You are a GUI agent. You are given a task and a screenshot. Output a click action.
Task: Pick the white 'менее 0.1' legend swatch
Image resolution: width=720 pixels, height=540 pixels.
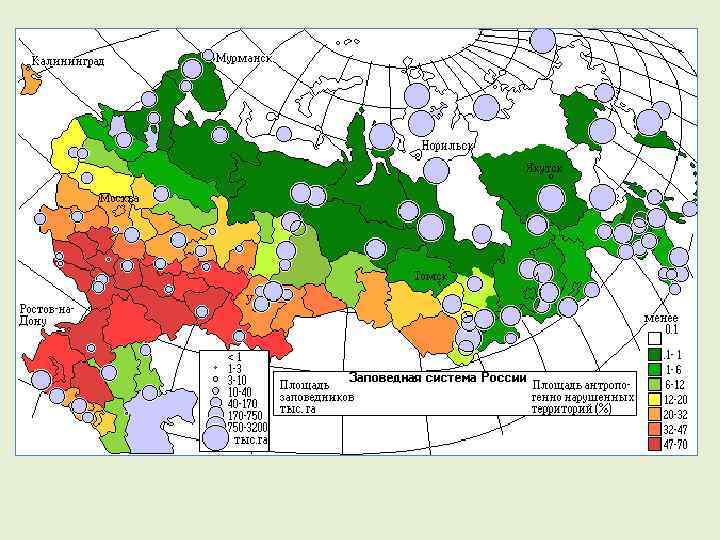[654, 339]
